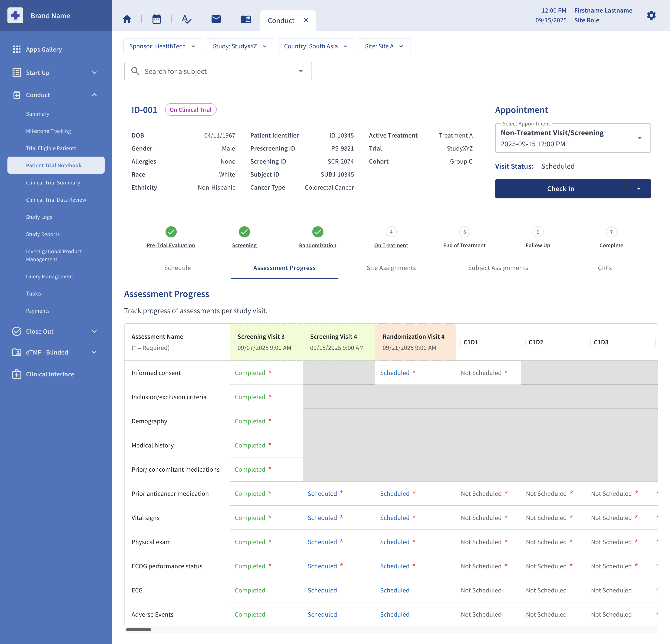Open the mail envelope icon

(216, 19)
